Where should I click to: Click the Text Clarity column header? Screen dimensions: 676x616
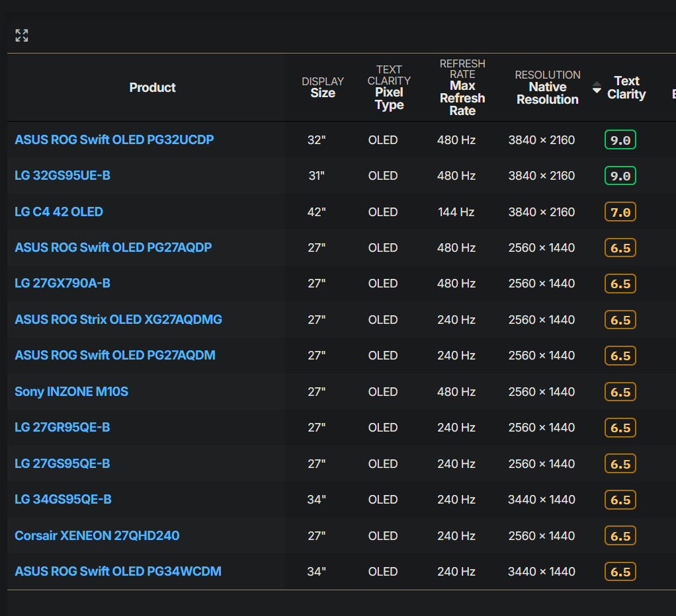point(626,87)
